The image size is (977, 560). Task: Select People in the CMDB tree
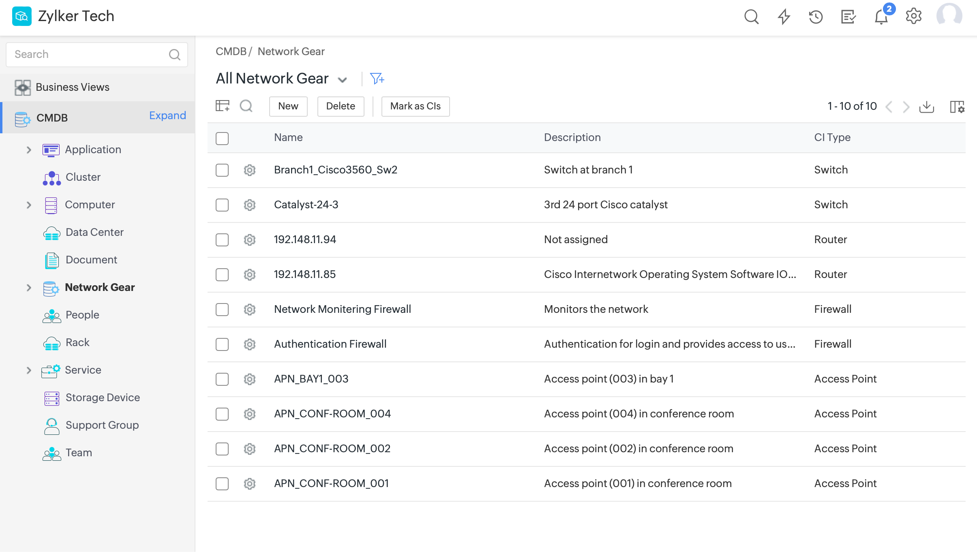[82, 315]
